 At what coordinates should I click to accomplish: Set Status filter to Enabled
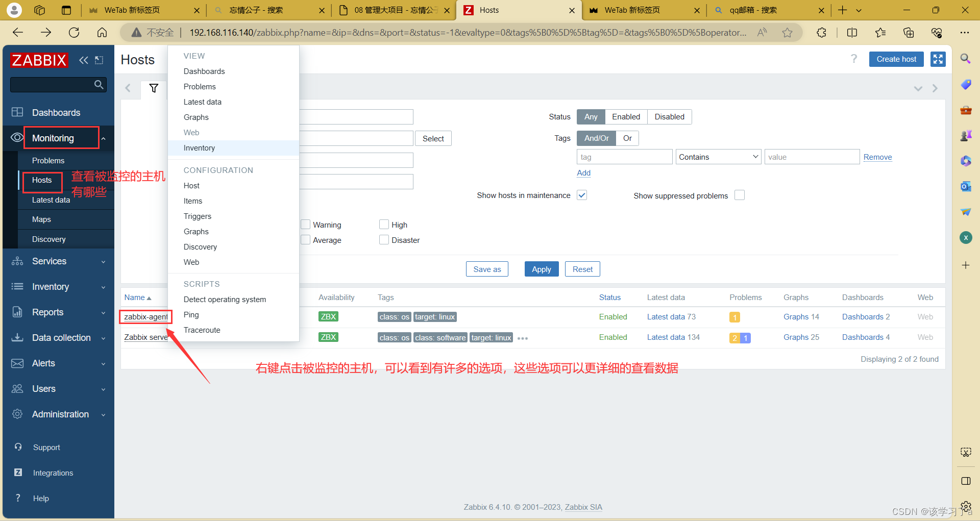pos(626,117)
